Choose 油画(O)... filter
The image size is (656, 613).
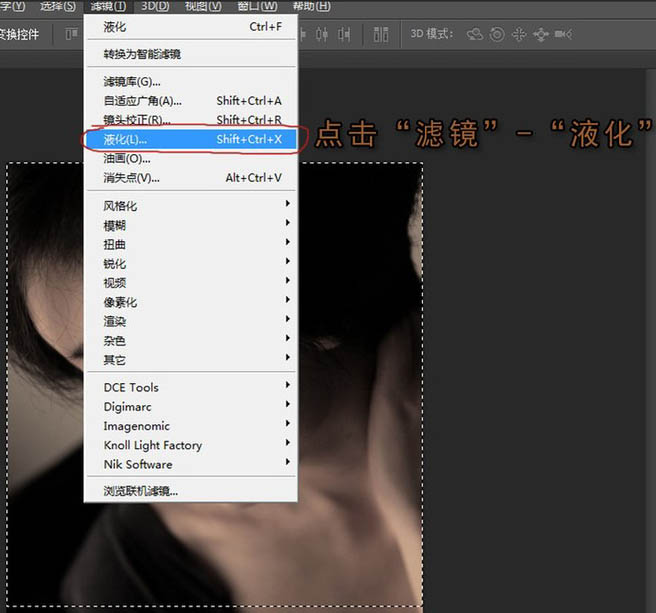click(191, 159)
